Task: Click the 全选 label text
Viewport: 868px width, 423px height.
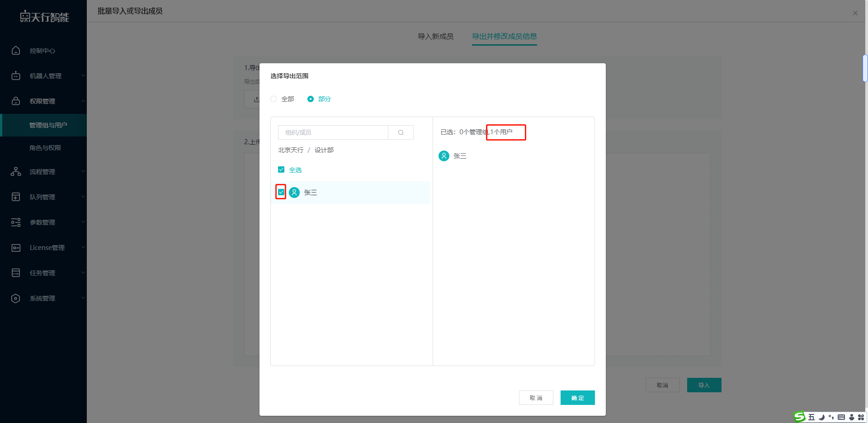Action: click(295, 170)
